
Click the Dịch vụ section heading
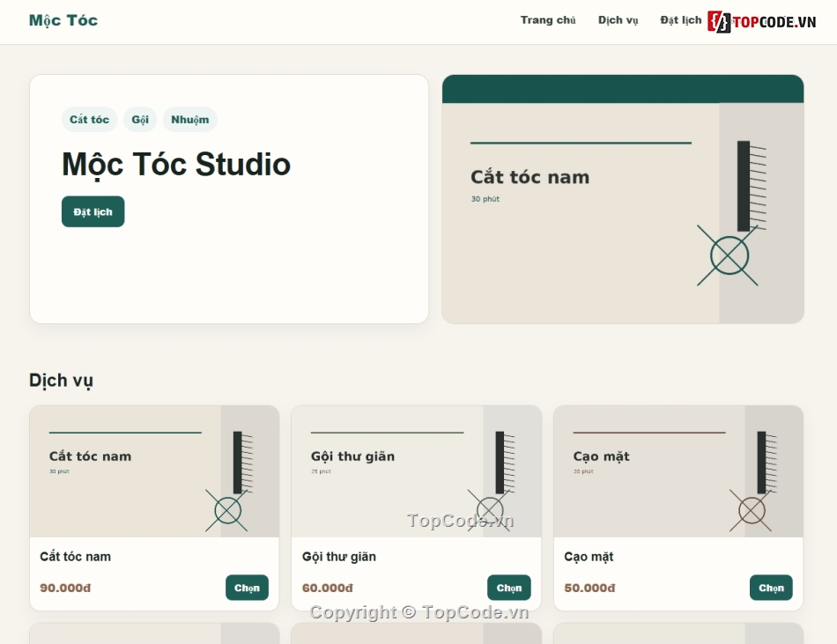click(62, 381)
